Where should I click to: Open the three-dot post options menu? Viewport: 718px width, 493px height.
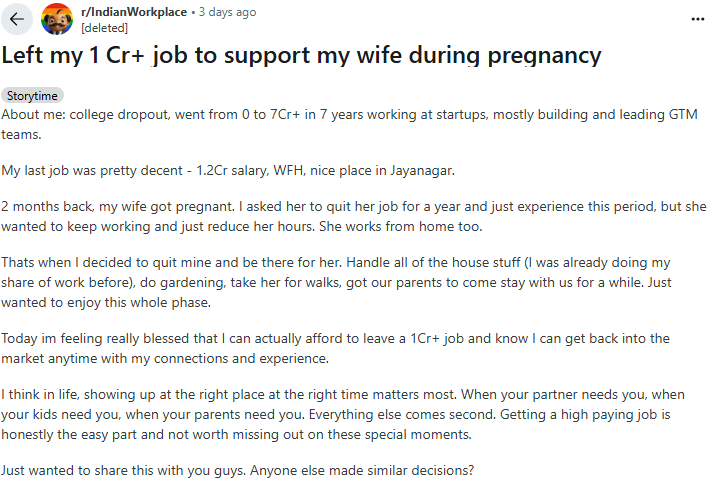(x=697, y=18)
